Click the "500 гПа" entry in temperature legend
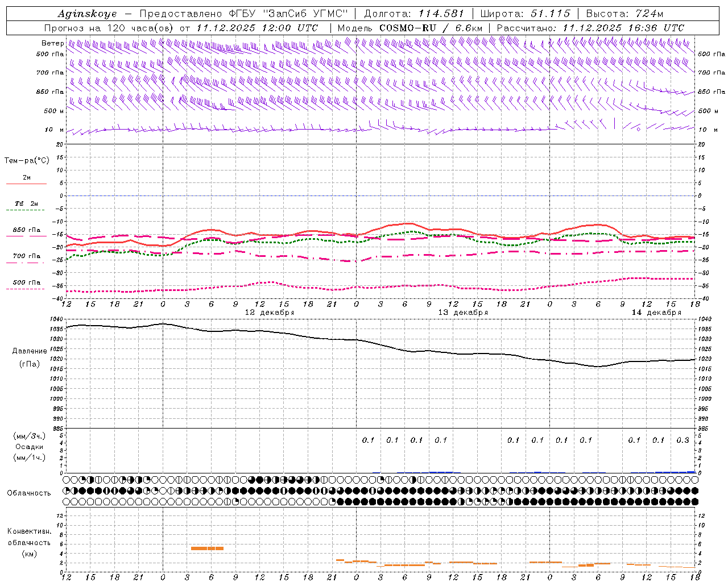 26,282
